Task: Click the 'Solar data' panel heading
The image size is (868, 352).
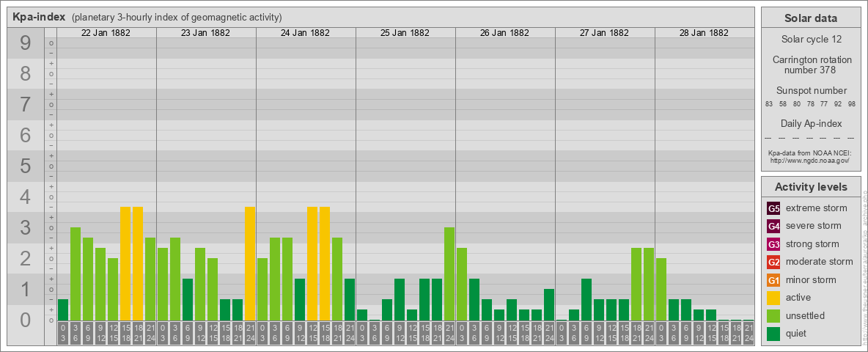Action: (x=811, y=18)
